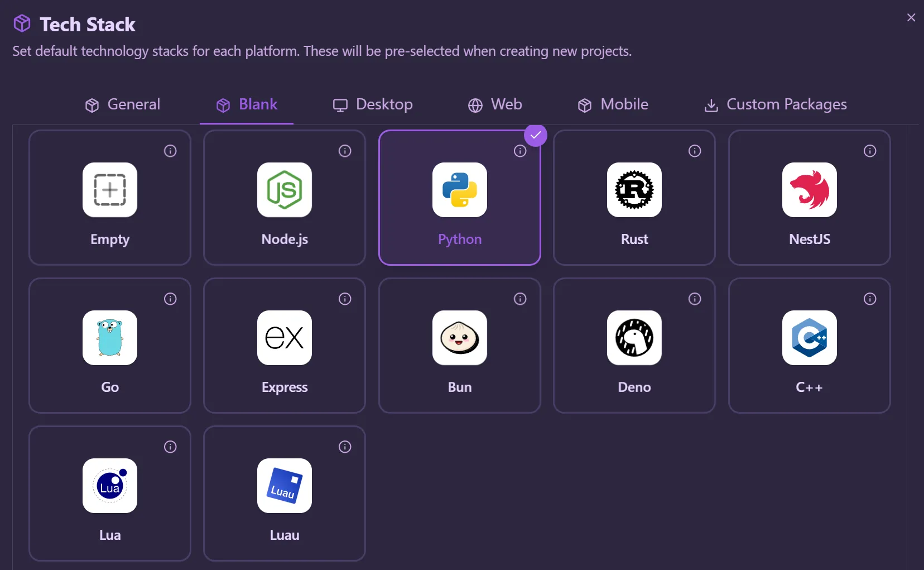Pick the Deno dinosaur icon
This screenshot has width=924, height=570.
(x=634, y=338)
